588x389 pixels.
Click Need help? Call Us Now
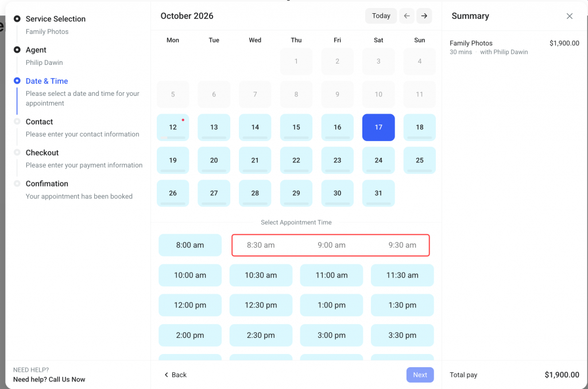[49, 379]
